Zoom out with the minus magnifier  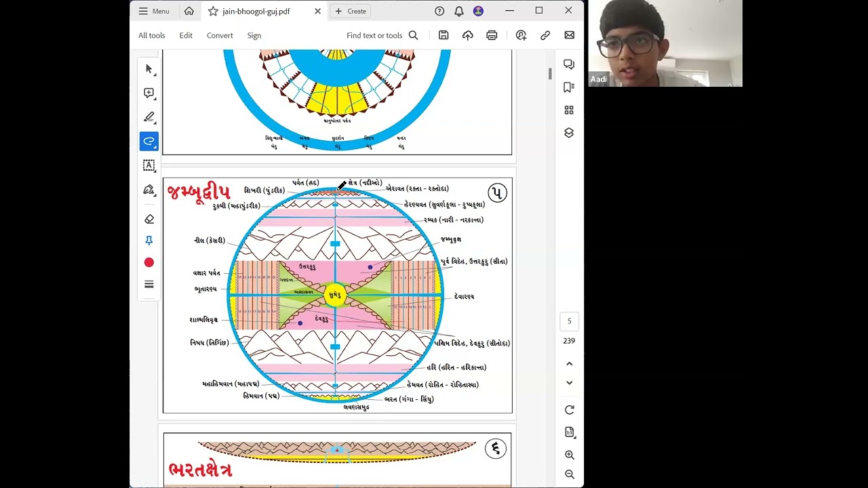(x=570, y=474)
